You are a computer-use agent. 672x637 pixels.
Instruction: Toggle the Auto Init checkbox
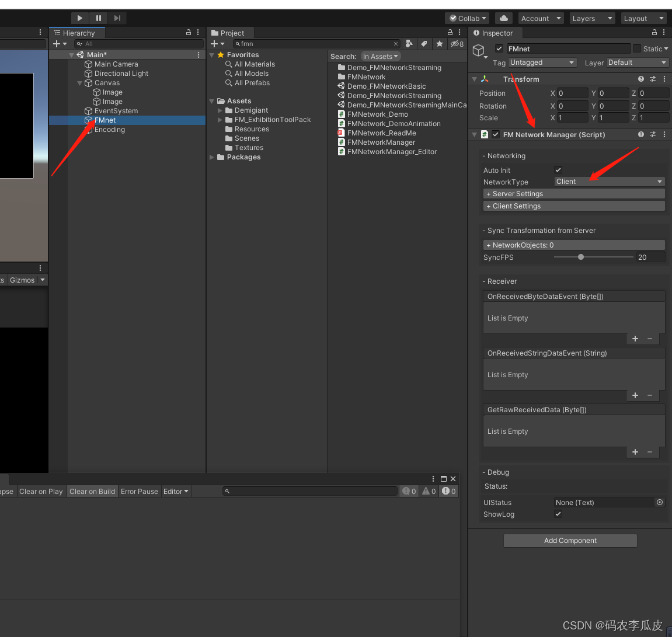pyautogui.click(x=558, y=170)
